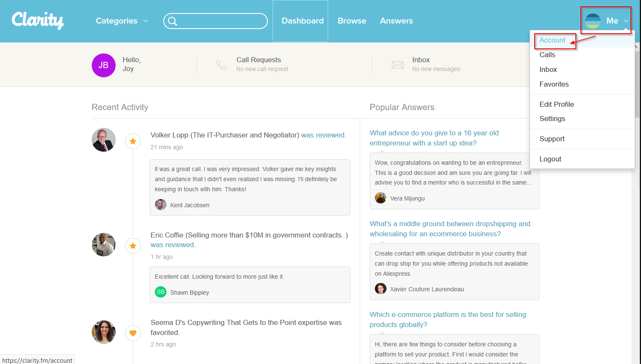Click the green SB avatar
Image resolution: width=641 pixels, height=364 pixels.
[x=161, y=292]
